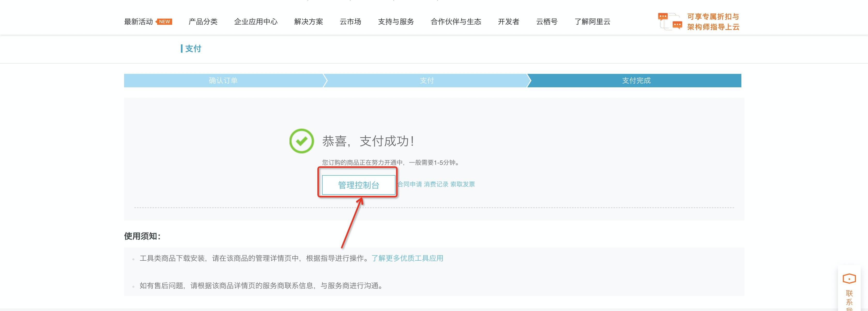The width and height of the screenshot is (868, 311).
Task: Click the 工具类商品下载安装 instruction text
Action: pyautogui.click(x=255, y=259)
